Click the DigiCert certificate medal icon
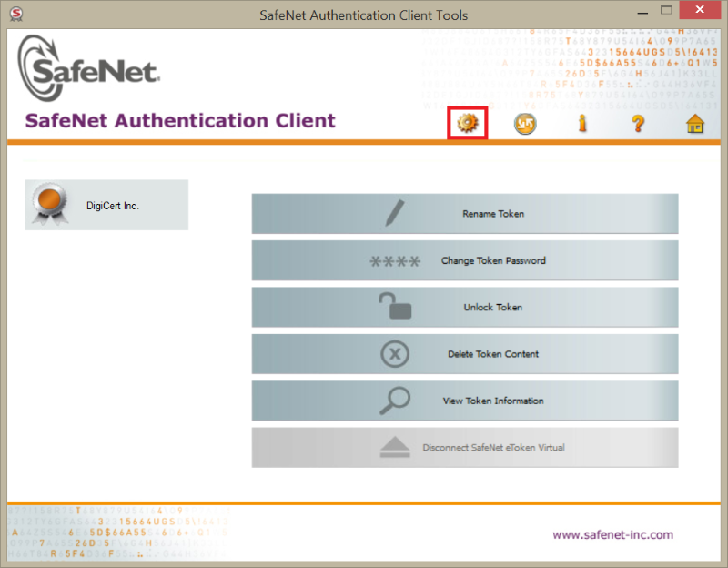This screenshot has width=728, height=568. (49, 204)
